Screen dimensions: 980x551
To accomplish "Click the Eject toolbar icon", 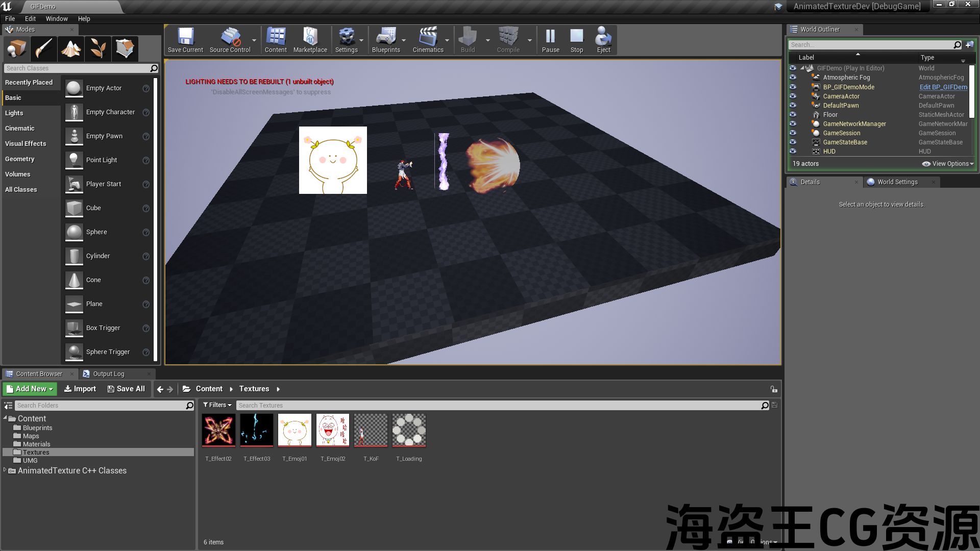I will tap(603, 40).
